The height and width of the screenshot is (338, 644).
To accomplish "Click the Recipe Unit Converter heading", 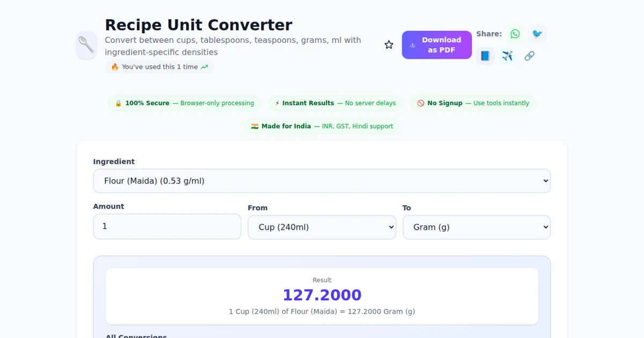I will tap(199, 25).
